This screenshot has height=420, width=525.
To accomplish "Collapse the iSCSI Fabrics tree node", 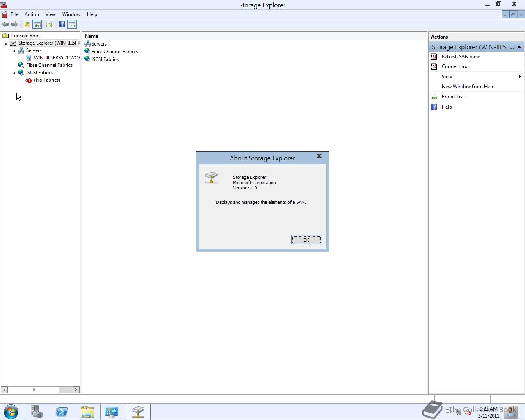I will point(14,73).
